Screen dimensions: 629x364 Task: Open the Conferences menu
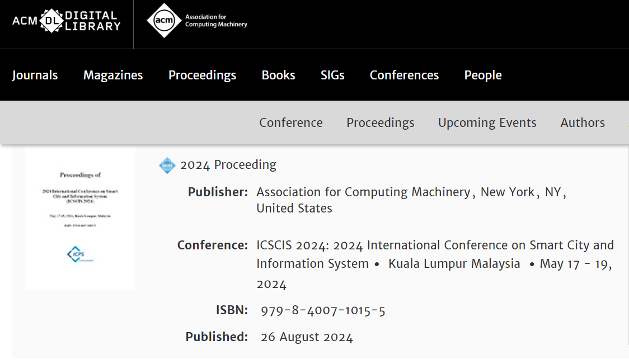click(x=405, y=75)
